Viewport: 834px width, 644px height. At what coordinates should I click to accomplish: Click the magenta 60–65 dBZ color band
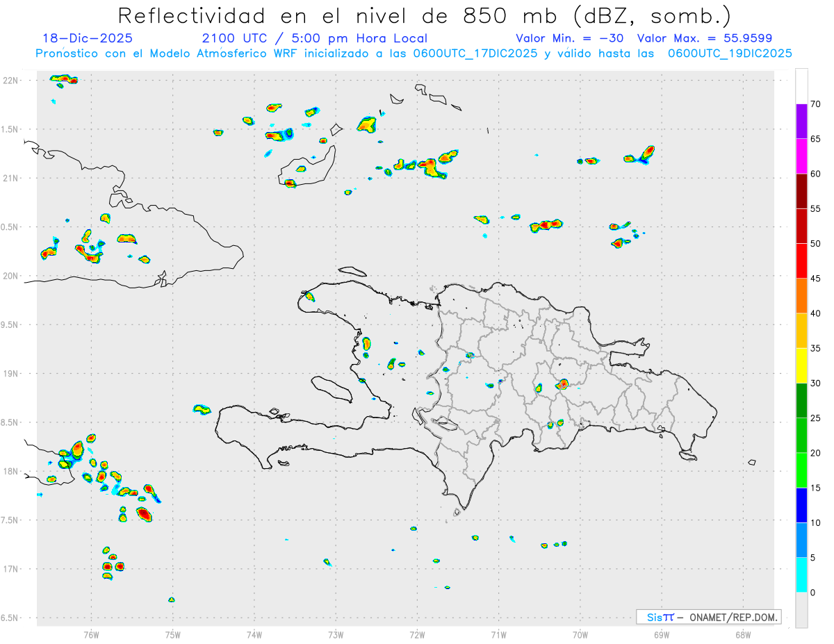point(801,156)
